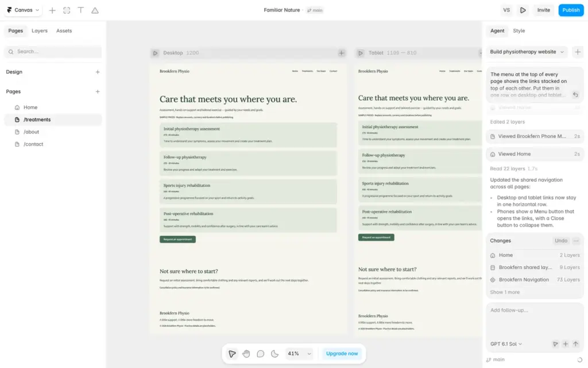Image resolution: width=588 pixels, height=368 pixels.
Task: Open the Viewed Home step
Action: pyautogui.click(x=535, y=154)
